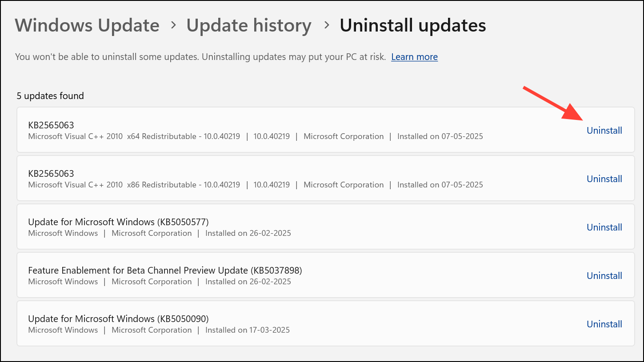Click 'Feature Enablement for Beta Channel Preview Update' title
Screen dimensions: 644x362
pyautogui.click(x=165, y=270)
